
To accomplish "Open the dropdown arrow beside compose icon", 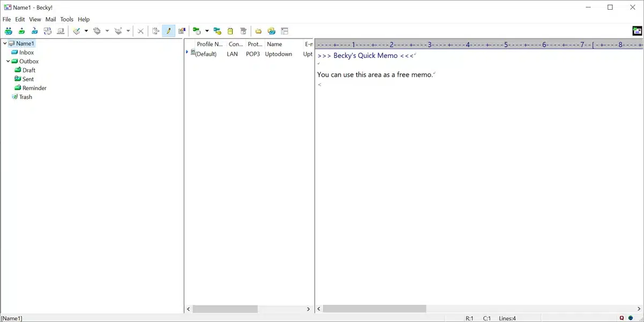I will pyautogui.click(x=86, y=31).
